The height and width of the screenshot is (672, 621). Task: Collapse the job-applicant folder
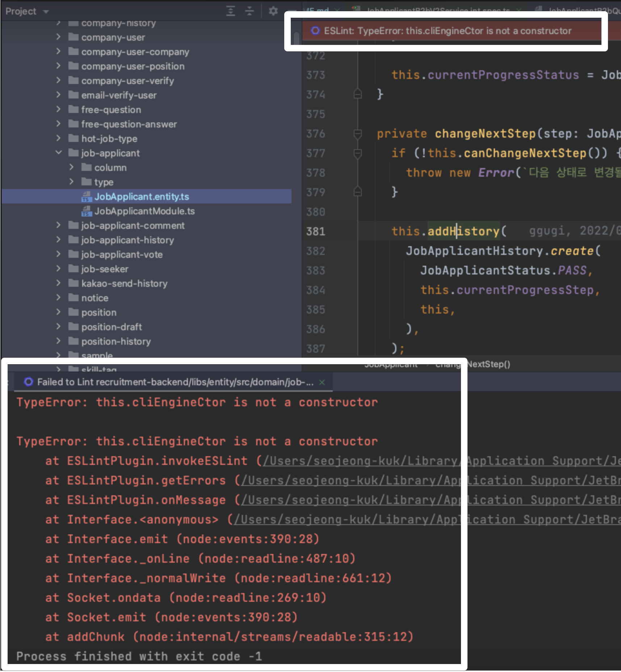[58, 153]
